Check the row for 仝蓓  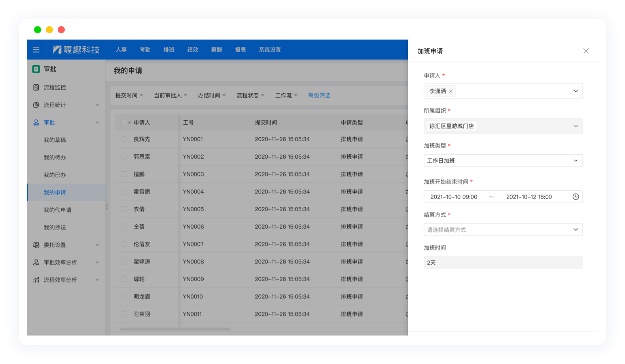click(x=124, y=227)
